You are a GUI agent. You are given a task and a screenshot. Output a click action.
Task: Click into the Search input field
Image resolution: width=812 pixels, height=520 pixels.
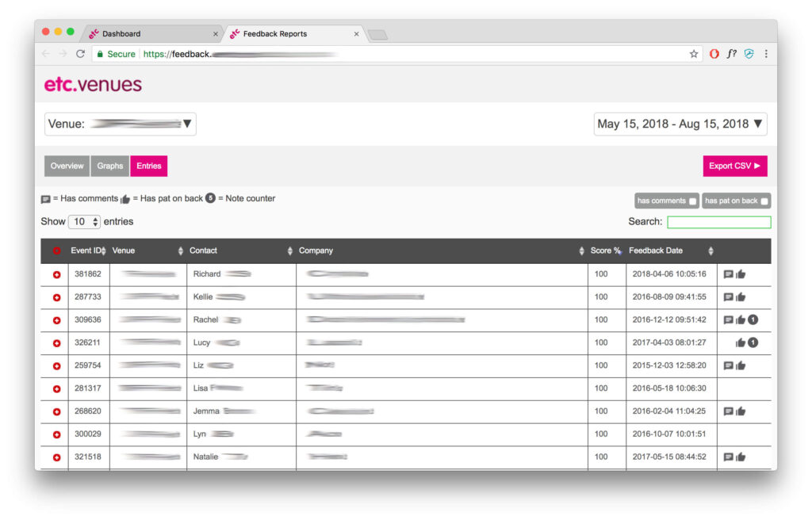[x=718, y=222]
